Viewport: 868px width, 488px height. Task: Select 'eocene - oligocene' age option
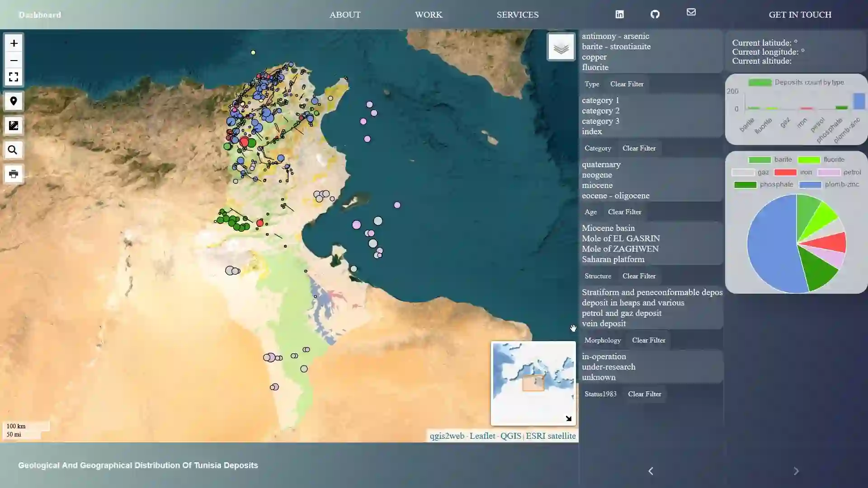pyautogui.click(x=615, y=196)
